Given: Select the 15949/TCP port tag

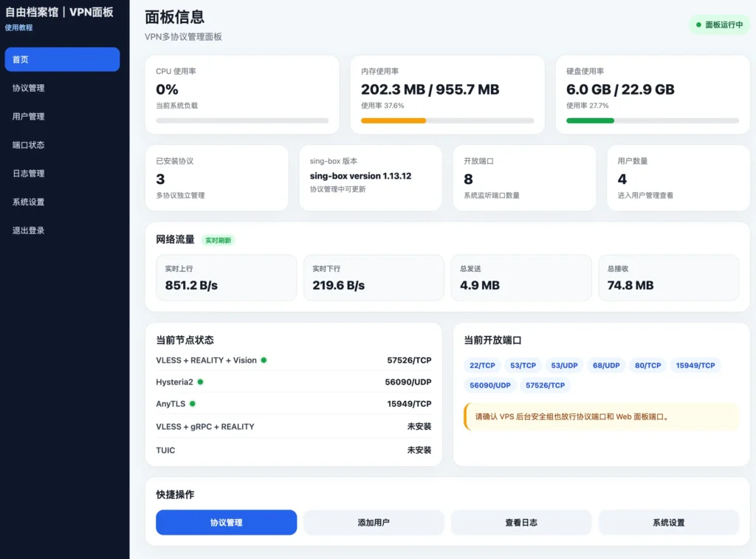Looking at the screenshot, I should (695, 365).
